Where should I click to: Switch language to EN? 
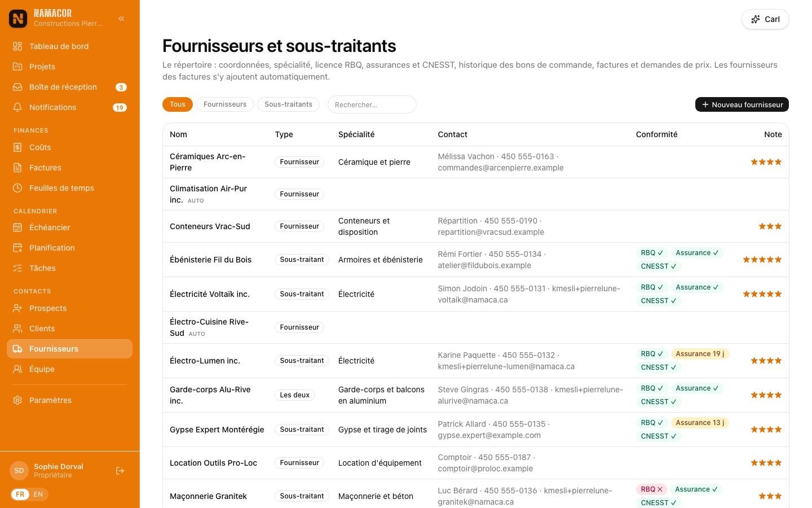point(38,494)
